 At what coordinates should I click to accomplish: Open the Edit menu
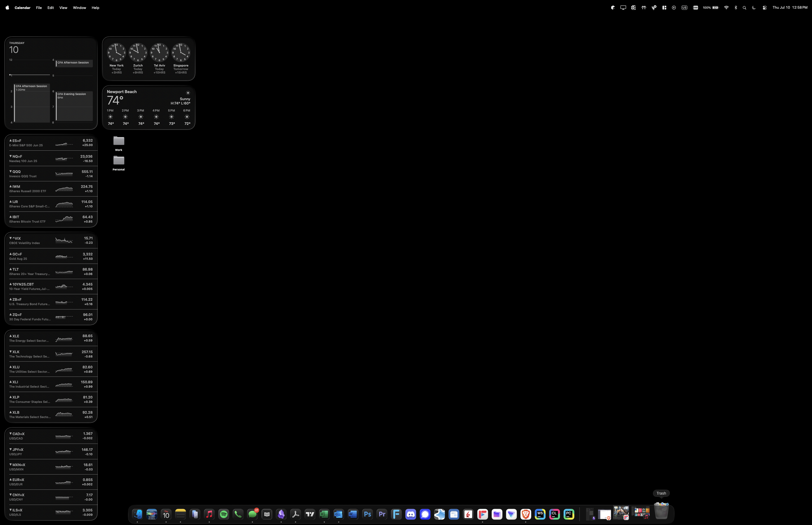pyautogui.click(x=50, y=8)
